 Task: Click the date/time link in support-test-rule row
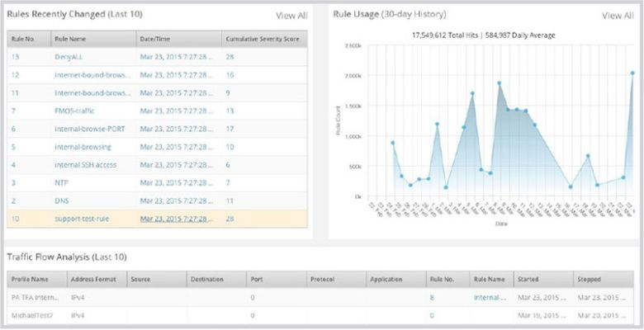coord(176,219)
